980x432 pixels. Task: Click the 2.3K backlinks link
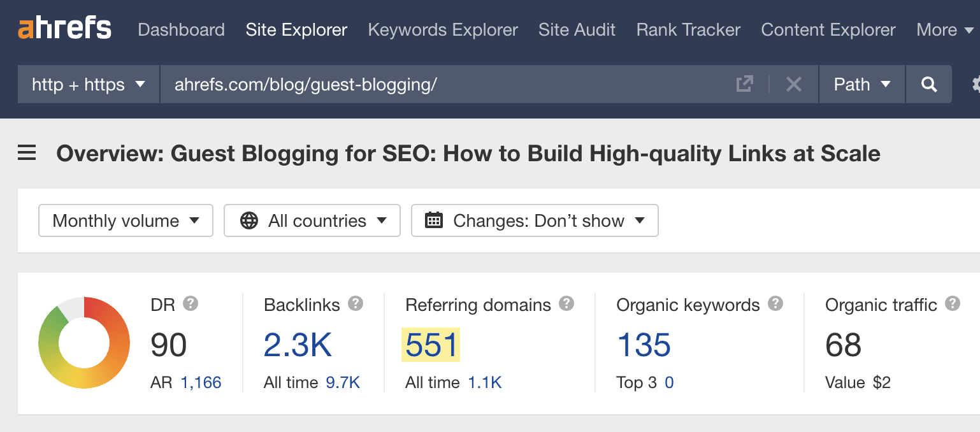coord(298,345)
